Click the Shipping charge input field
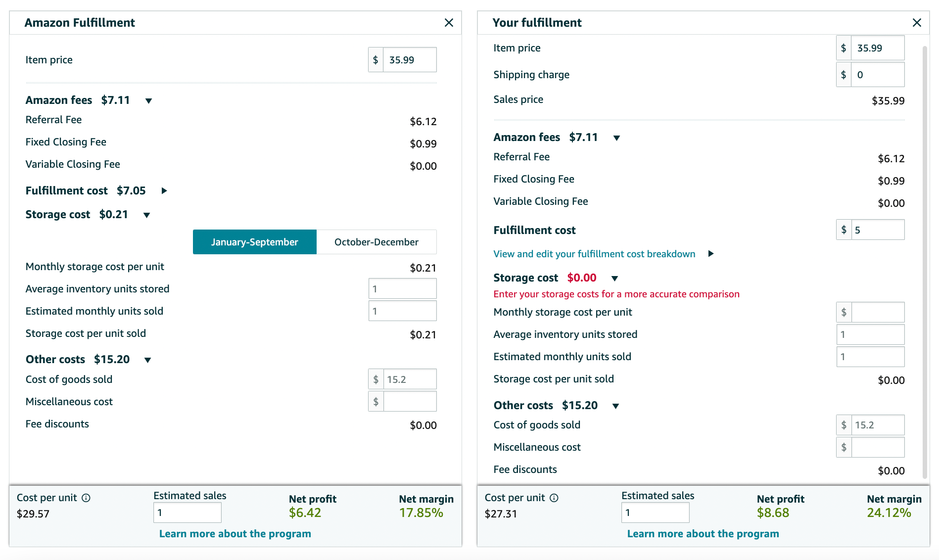This screenshot has width=939, height=560. pyautogui.click(x=878, y=74)
